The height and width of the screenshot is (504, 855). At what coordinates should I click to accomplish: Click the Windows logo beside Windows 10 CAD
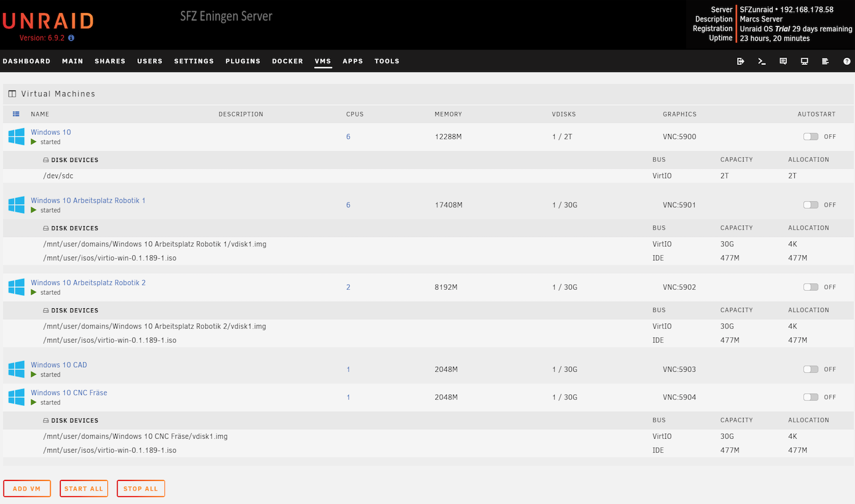coord(16,369)
